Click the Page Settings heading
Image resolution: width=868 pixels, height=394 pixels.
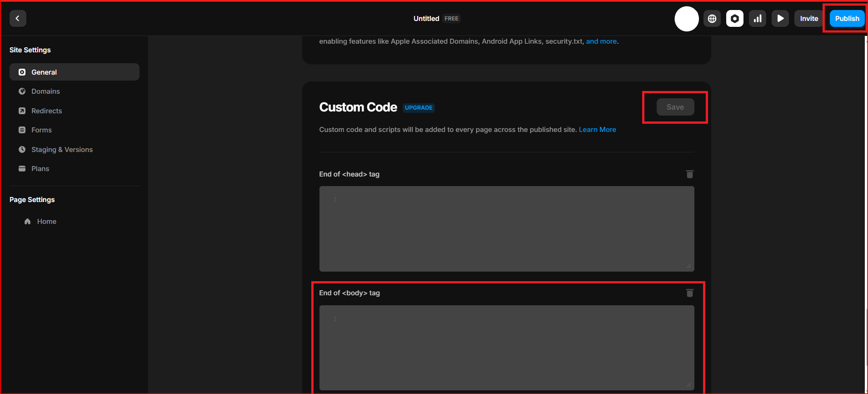[x=32, y=200]
